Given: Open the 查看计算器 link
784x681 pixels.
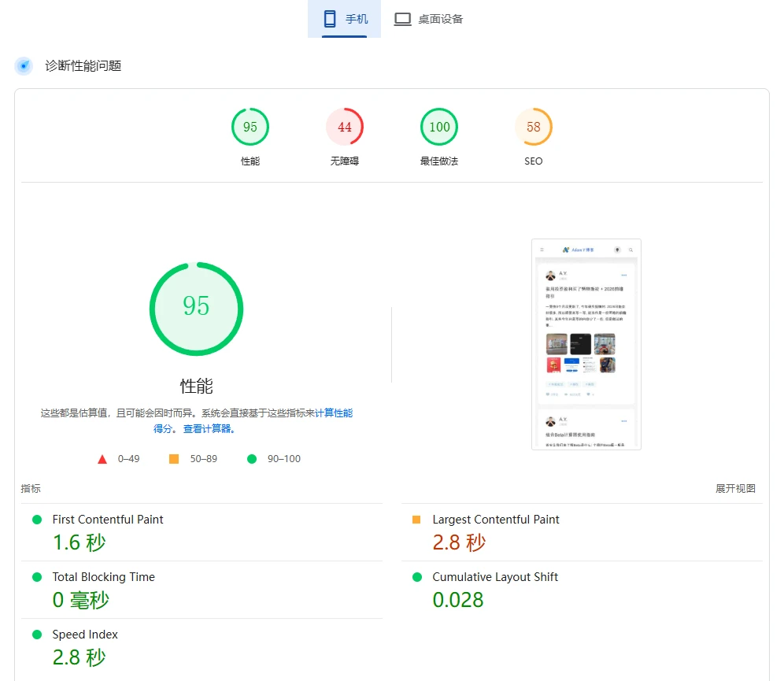Looking at the screenshot, I should 208,429.
